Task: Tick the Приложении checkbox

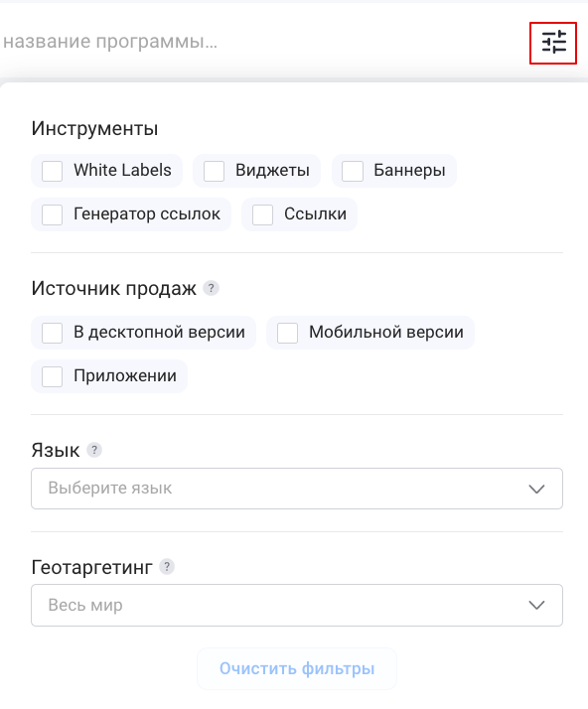Action: (x=52, y=376)
